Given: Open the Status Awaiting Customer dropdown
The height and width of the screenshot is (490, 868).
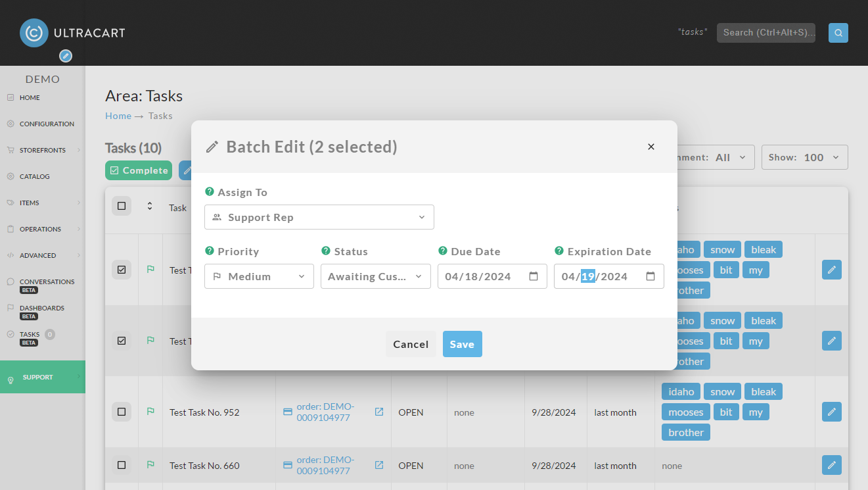Looking at the screenshot, I should tap(375, 276).
